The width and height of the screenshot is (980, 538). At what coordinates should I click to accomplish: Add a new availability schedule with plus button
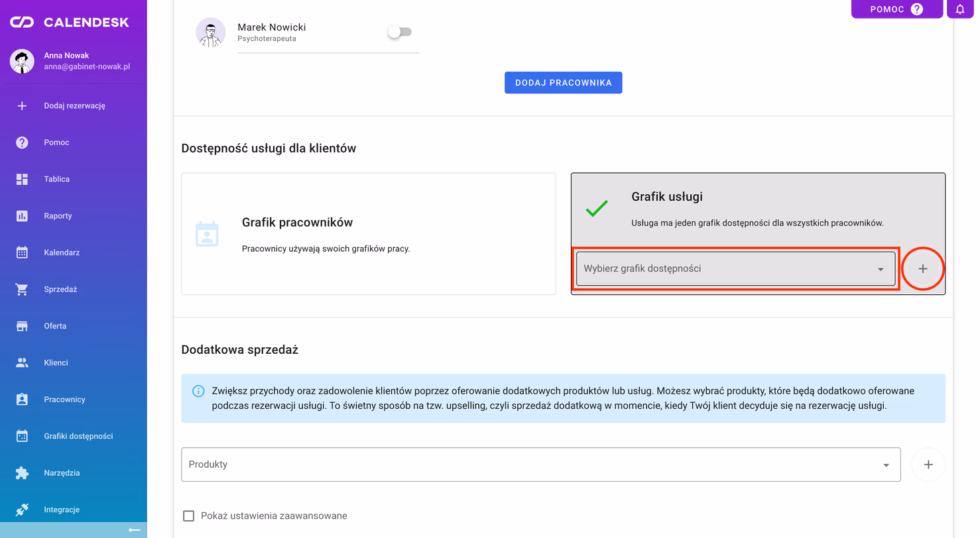pos(923,268)
